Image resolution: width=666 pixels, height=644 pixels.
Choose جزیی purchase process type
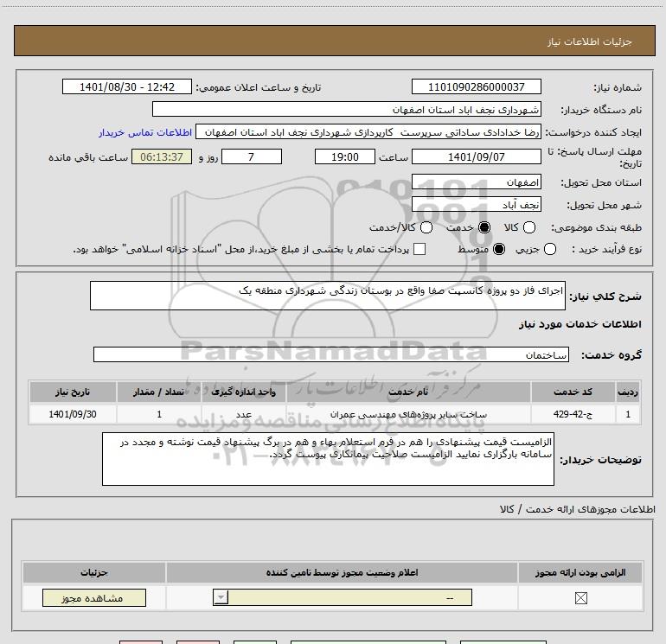click(x=550, y=249)
